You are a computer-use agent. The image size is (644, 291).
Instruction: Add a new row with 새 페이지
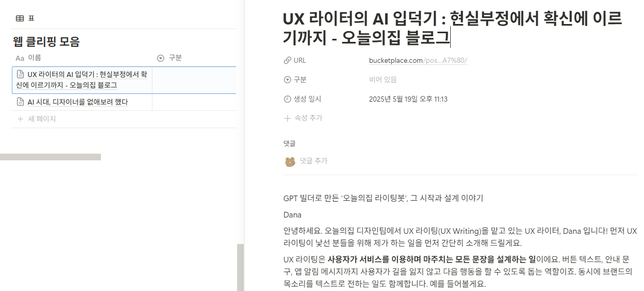point(124,119)
